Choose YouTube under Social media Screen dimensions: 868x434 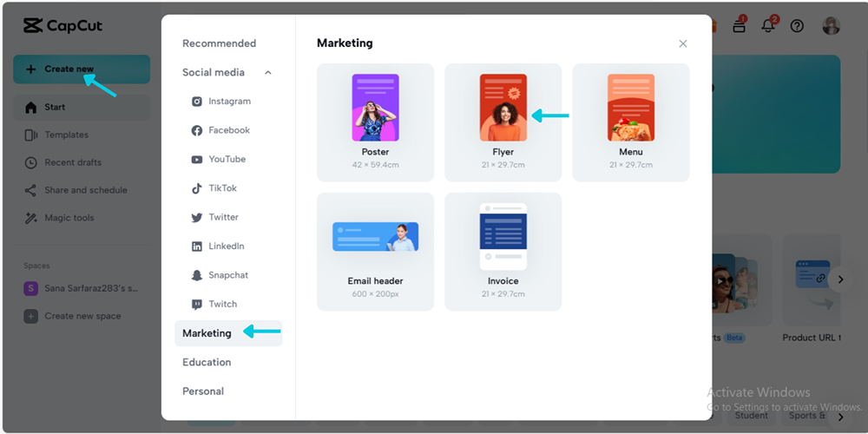point(228,159)
